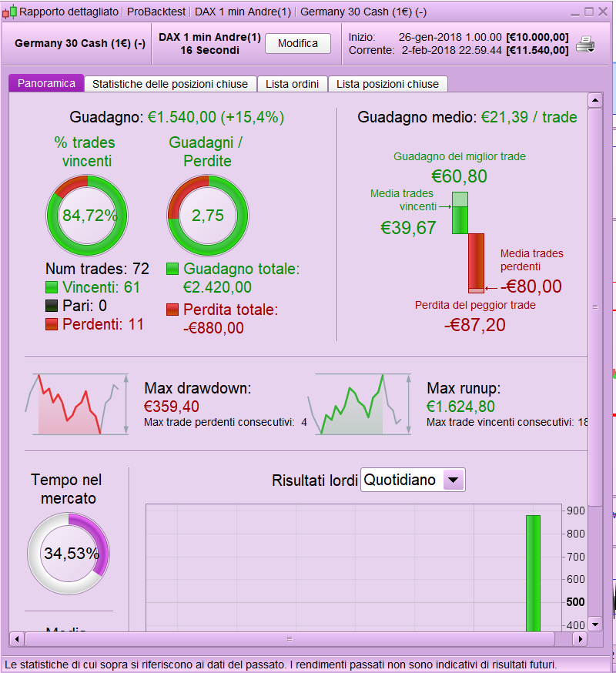
Task: Click the printer icon
Action: click(x=585, y=44)
